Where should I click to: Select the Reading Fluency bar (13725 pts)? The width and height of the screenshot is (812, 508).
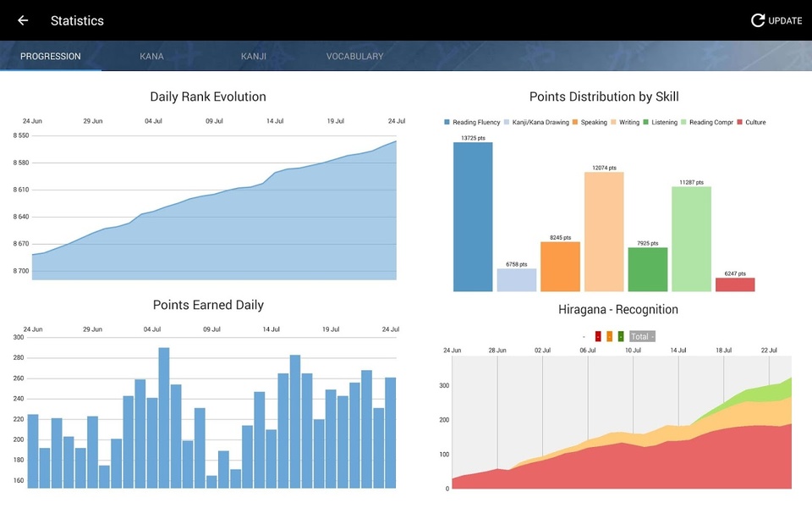[473, 217]
